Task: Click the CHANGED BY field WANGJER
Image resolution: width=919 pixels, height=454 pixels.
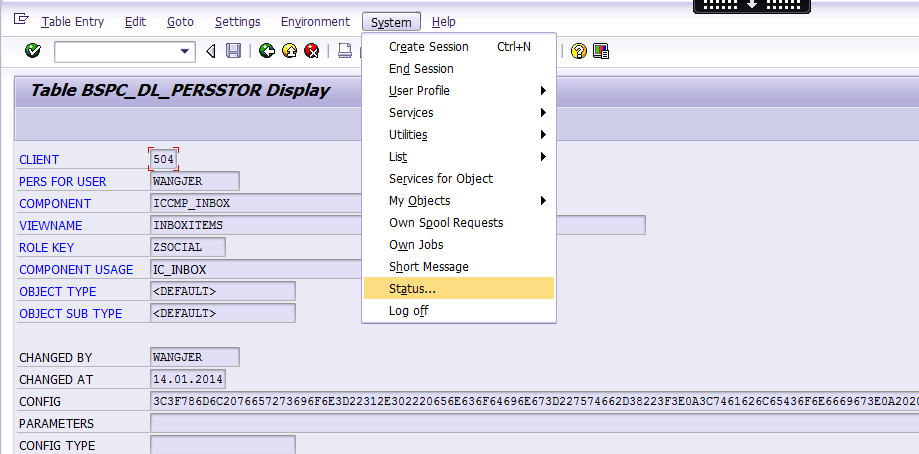Action: point(195,357)
